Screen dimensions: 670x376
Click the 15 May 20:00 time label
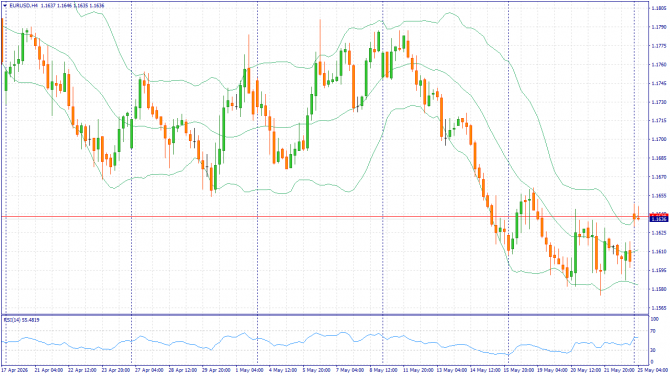(518, 370)
